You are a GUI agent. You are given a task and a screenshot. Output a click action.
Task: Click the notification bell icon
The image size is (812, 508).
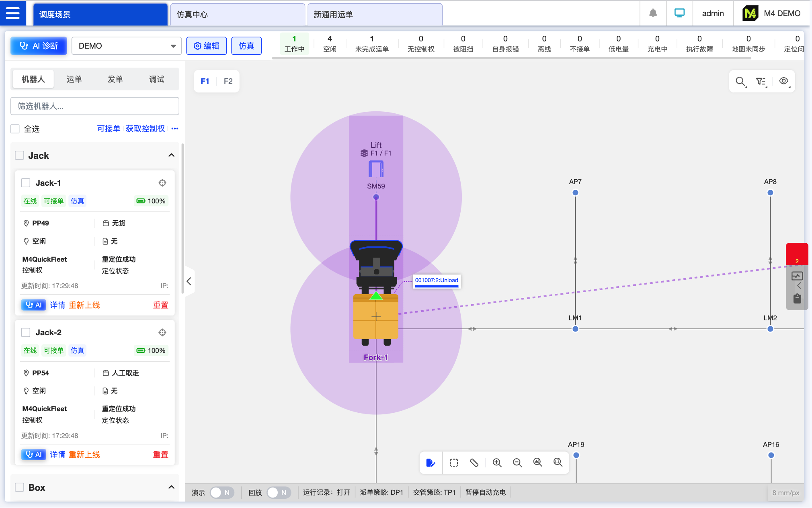653,13
